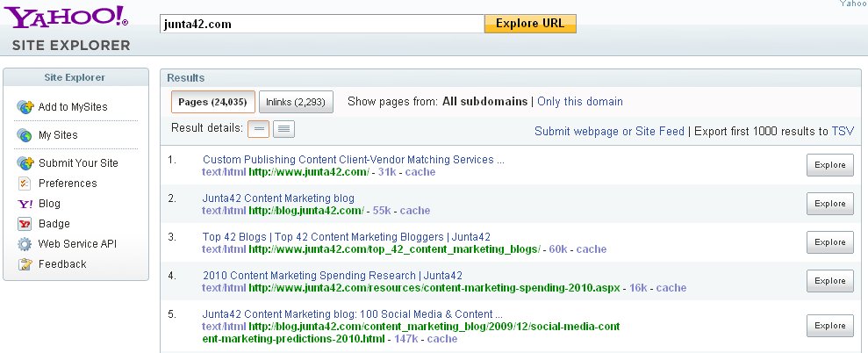Click the Yahoo link at top right
Image resolution: width=868 pixels, height=353 pixels.
[x=854, y=4]
